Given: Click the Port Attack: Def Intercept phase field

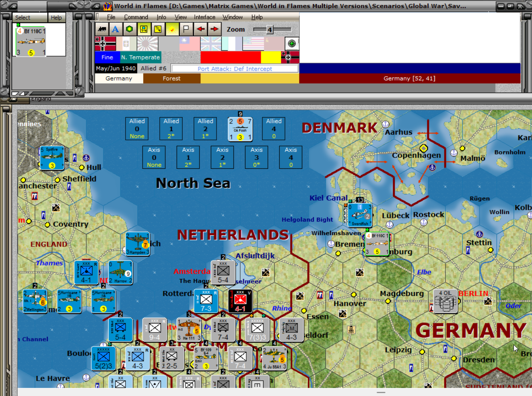Looking at the screenshot, I should (235, 69).
